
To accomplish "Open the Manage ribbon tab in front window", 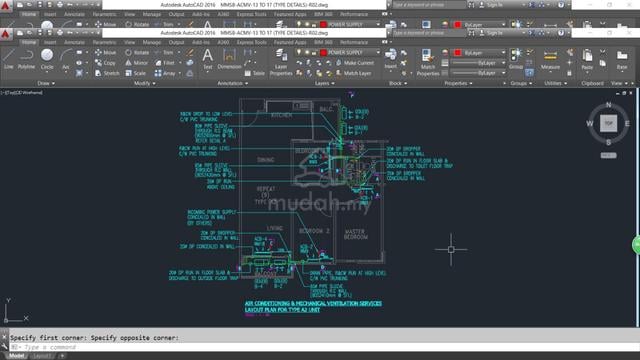I will tap(152, 42).
